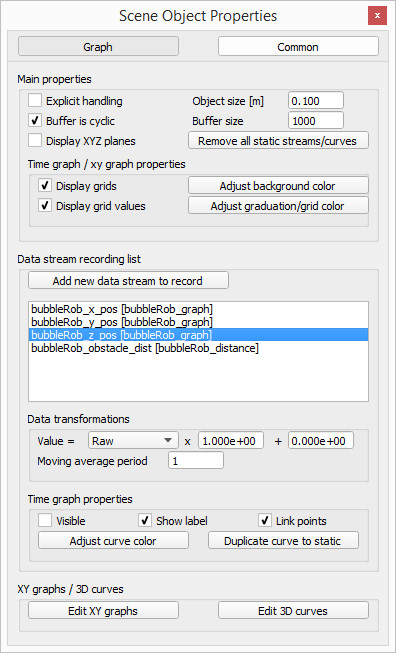Turn off Display grid values
Image resolution: width=396 pixels, height=653 pixels.
(45, 206)
